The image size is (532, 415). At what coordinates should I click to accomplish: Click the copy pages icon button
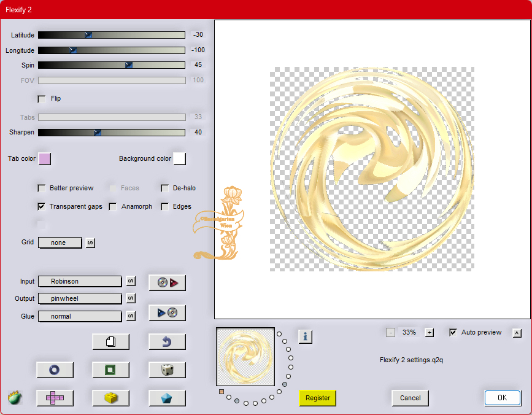[110, 341]
